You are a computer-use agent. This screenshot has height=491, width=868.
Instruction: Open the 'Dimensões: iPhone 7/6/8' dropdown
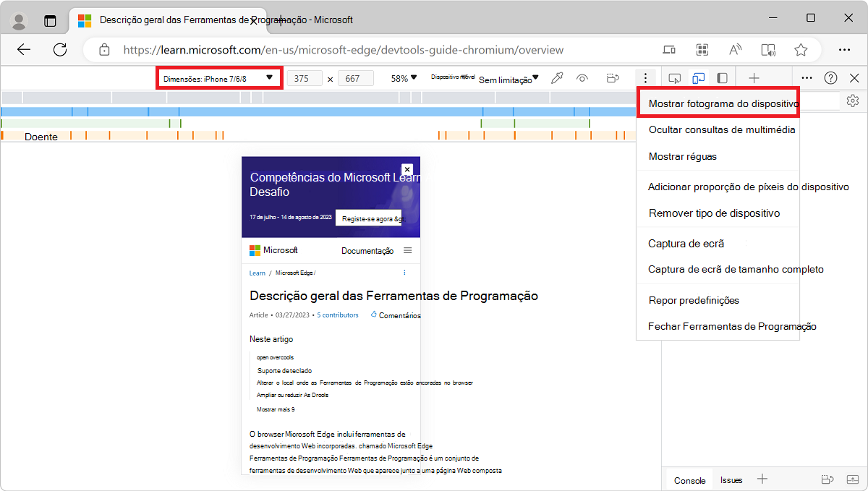(x=218, y=77)
